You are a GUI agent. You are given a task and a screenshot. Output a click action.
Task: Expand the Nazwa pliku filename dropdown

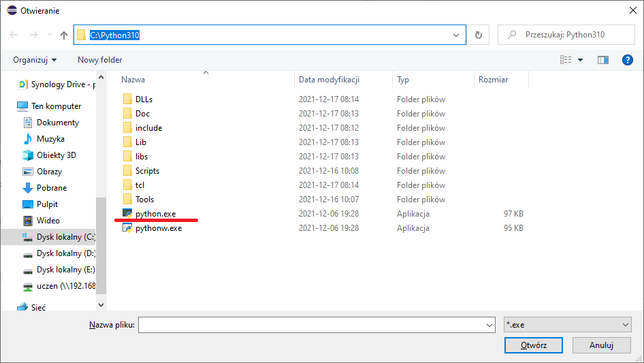coord(488,326)
